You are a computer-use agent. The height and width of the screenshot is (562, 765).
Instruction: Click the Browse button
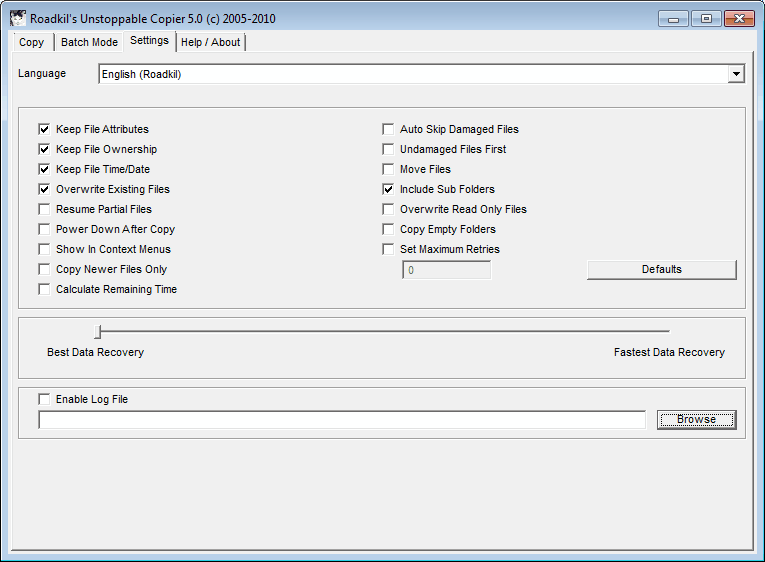pos(696,420)
